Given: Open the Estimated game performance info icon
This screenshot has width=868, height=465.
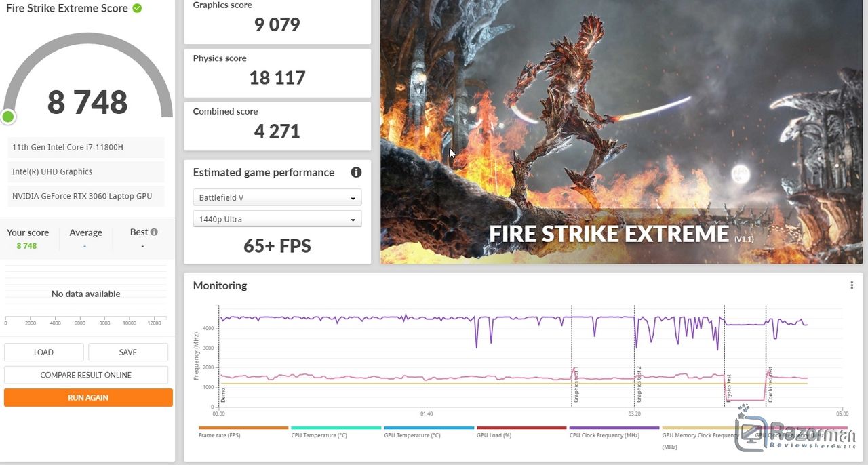Looking at the screenshot, I should pos(356,172).
